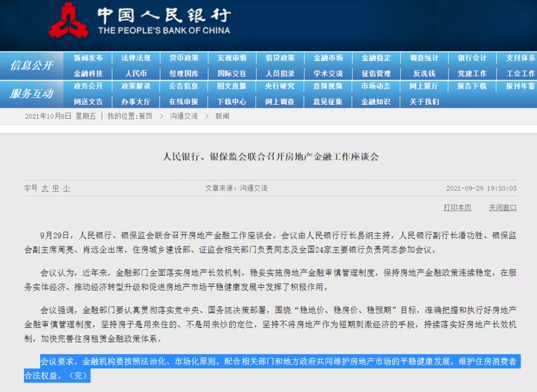Open 金融知识 menu item

[376, 101]
